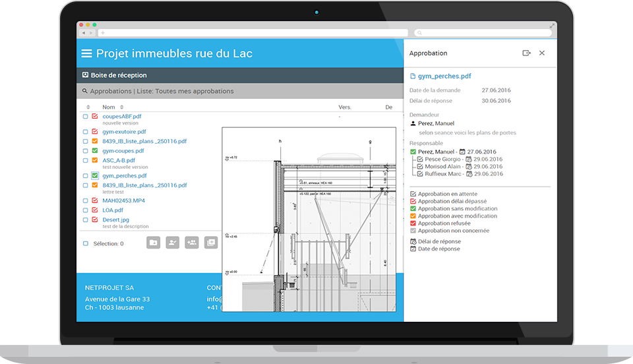
Task: Click the add-to-folder icon button
Action: click(x=153, y=243)
